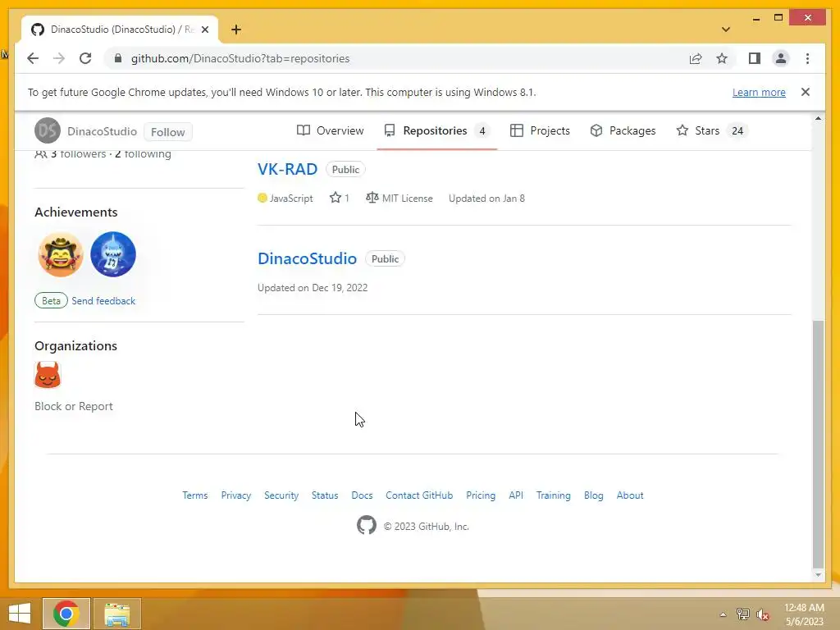
Task: Click the MIT License scale icon
Action: pos(372,198)
